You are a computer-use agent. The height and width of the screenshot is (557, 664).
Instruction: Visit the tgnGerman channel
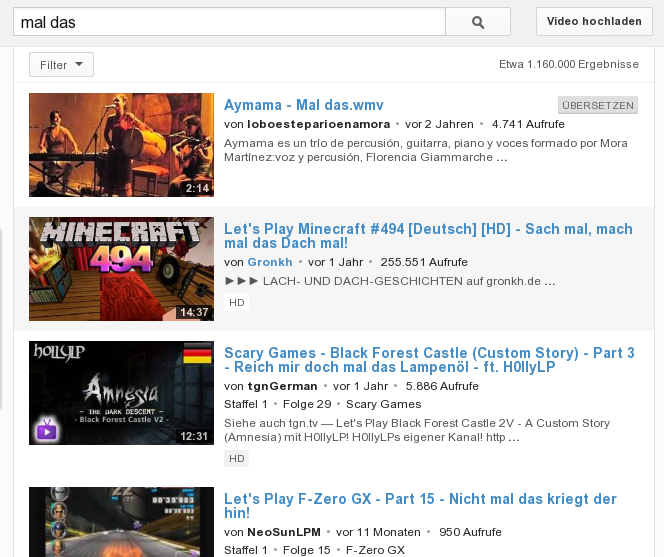point(284,386)
